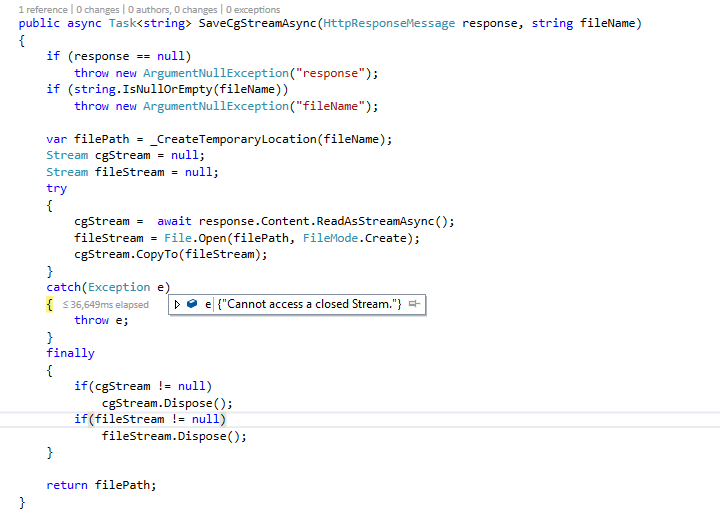Place cursor on cgStream.CopyTo call
The width and height of the screenshot is (720, 516).
[x=170, y=254]
